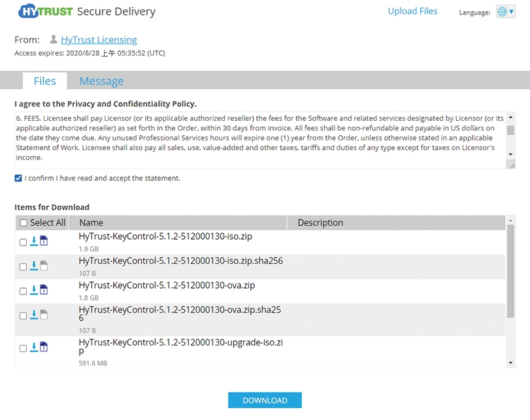Uncheck the confirm read and accept statement checkbox
The height and width of the screenshot is (420, 530).
pyautogui.click(x=18, y=178)
